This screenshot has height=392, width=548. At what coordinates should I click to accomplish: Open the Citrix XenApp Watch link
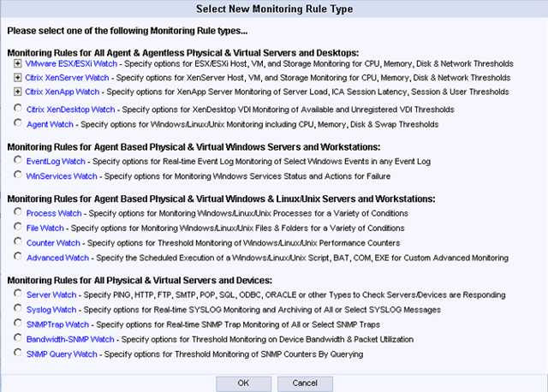[63, 92]
